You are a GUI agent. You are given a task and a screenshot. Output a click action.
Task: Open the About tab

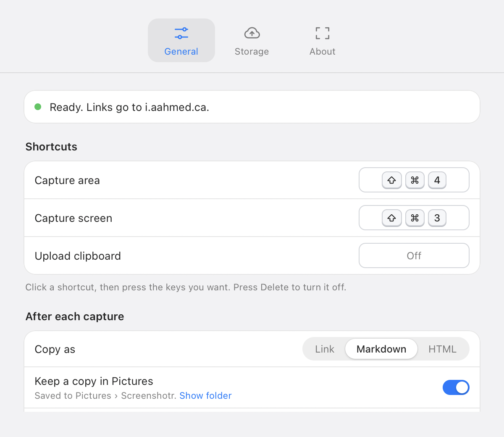322,40
